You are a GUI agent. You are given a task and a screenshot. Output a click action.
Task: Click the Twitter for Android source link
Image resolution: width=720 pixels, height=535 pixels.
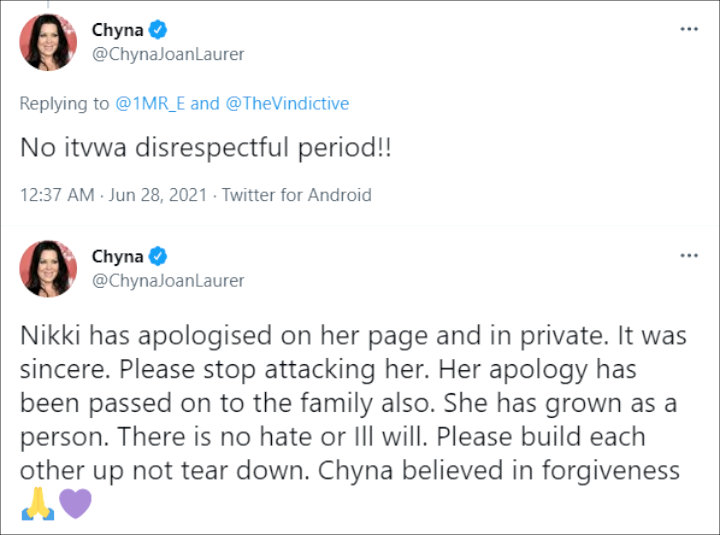pos(297,195)
